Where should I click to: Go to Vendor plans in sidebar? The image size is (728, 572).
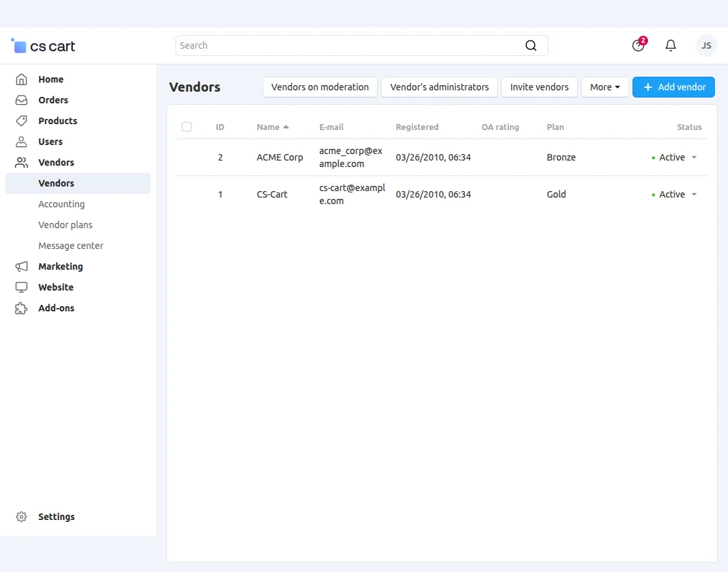click(x=65, y=225)
